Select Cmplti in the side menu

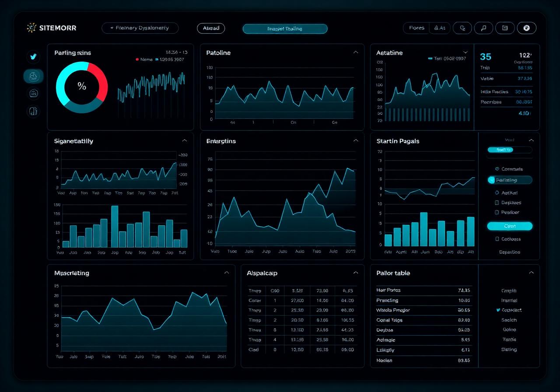point(509,290)
